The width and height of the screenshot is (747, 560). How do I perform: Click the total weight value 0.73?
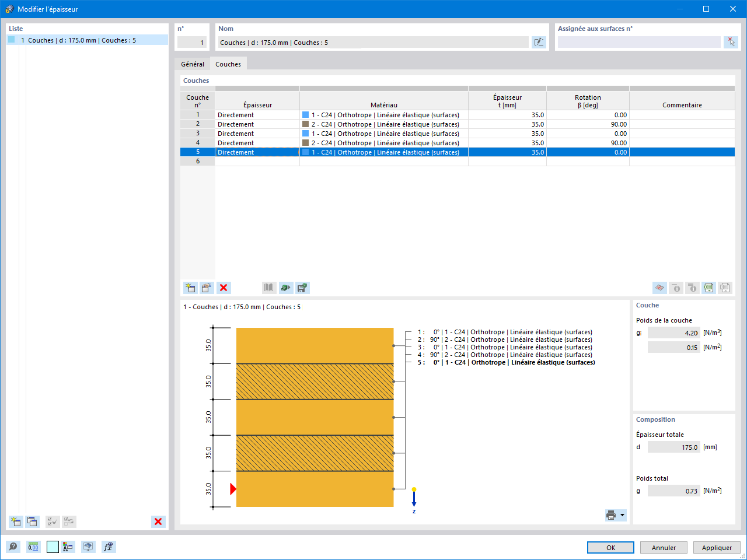[x=674, y=491]
